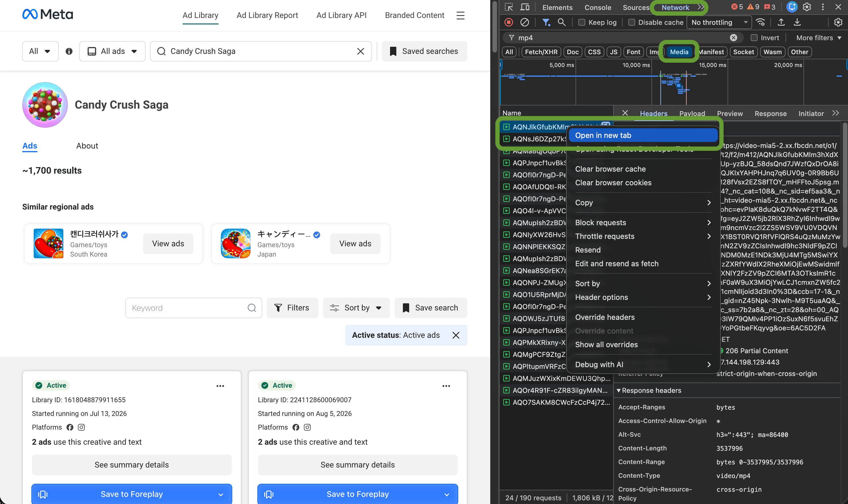The image size is (848, 504).
Task: Open the All country dropdown
Action: 40,51
